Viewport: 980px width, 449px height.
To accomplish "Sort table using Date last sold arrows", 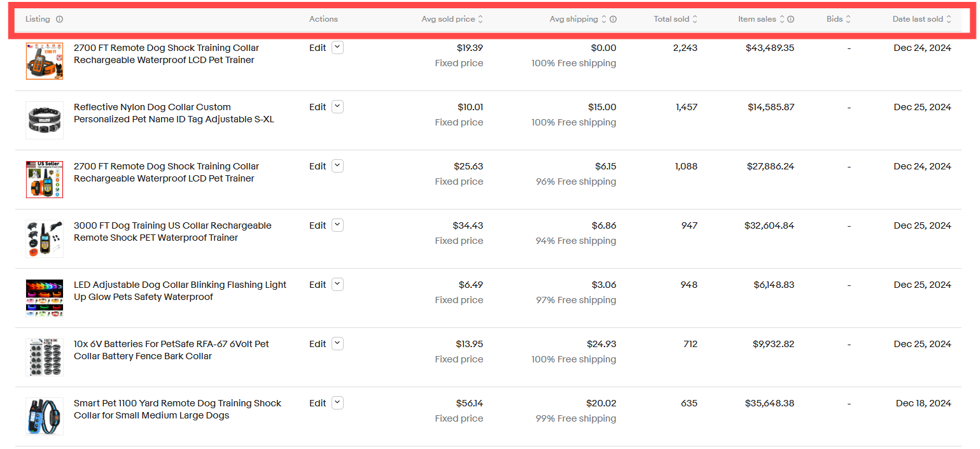I will point(949,19).
